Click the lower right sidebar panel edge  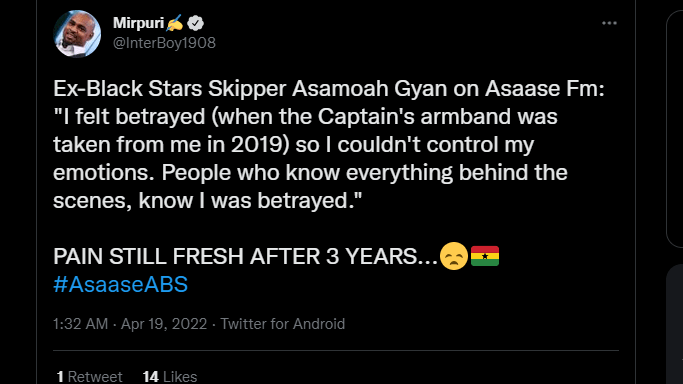674,325
